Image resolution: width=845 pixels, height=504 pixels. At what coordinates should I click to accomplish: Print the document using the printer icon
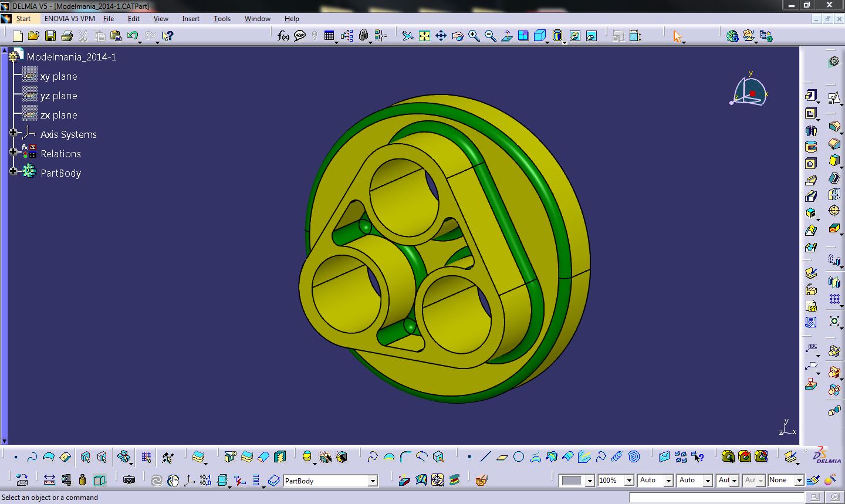click(x=67, y=36)
